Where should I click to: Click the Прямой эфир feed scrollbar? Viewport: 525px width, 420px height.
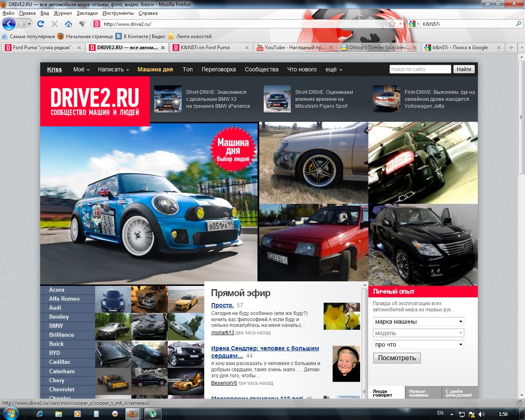365,340
